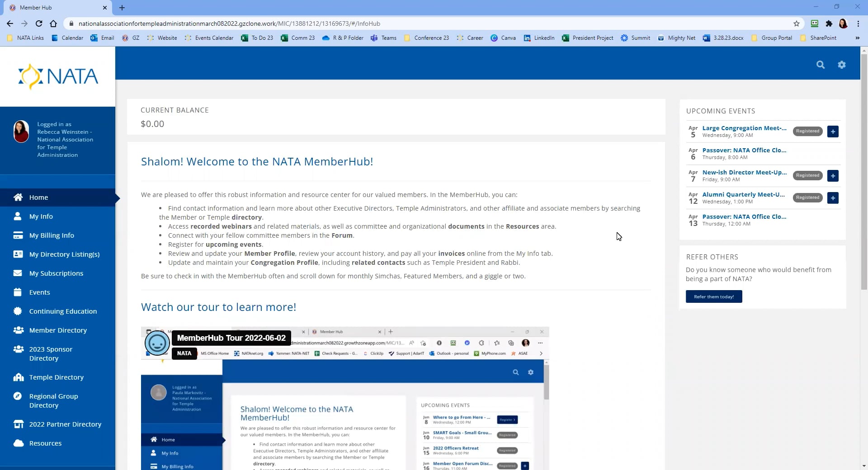Open the browser menu with three dots
868x470 pixels.
pyautogui.click(x=859, y=23)
